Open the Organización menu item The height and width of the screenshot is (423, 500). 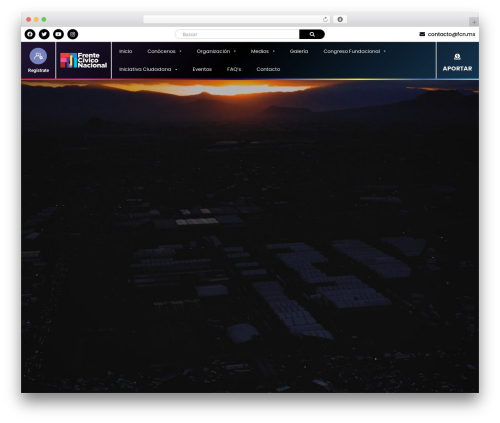tap(213, 51)
